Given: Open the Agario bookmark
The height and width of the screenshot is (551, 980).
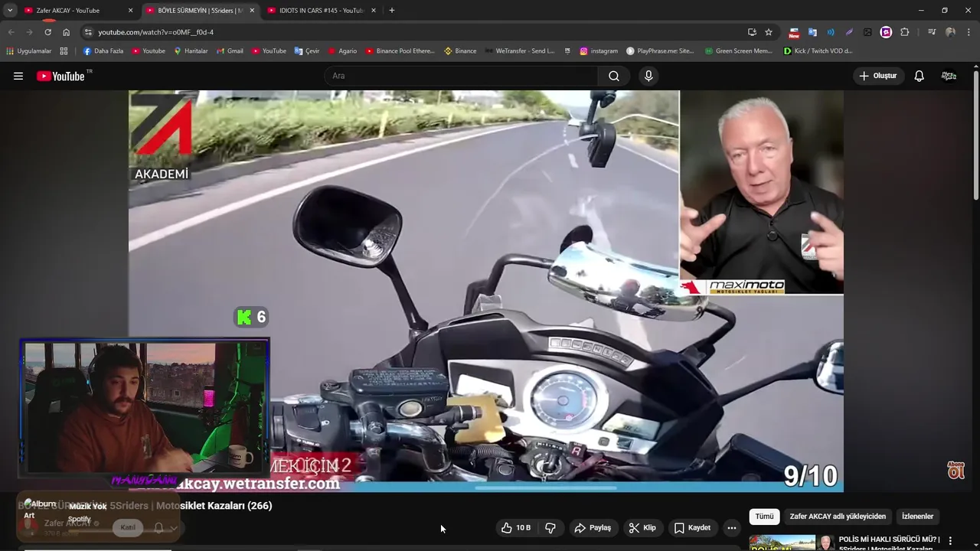Looking at the screenshot, I should (x=342, y=51).
